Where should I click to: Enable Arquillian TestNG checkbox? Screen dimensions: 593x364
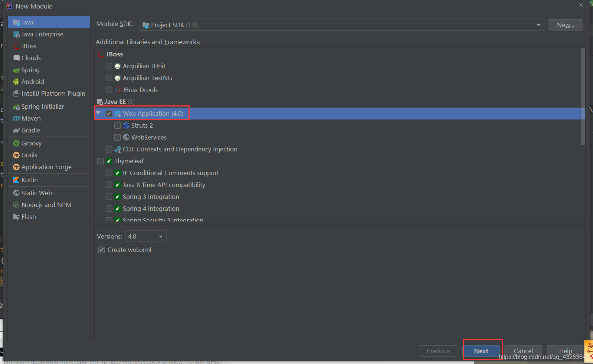[109, 78]
